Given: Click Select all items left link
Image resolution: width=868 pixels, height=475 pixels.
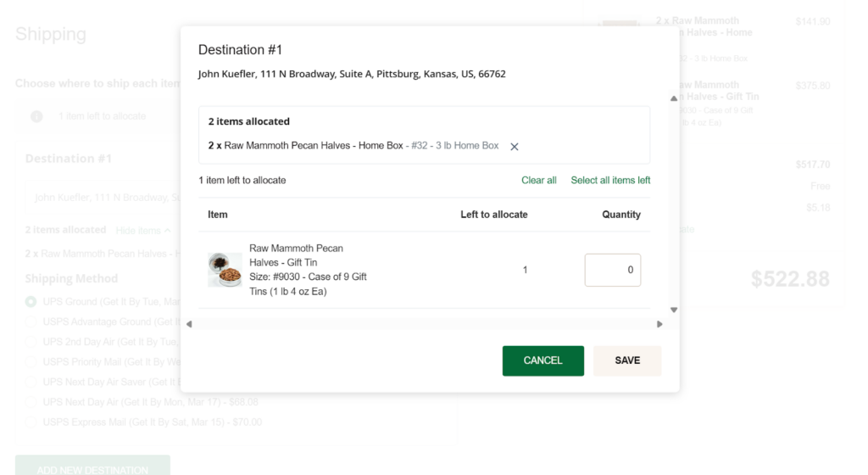Looking at the screenshot, I should pos(610,181).
